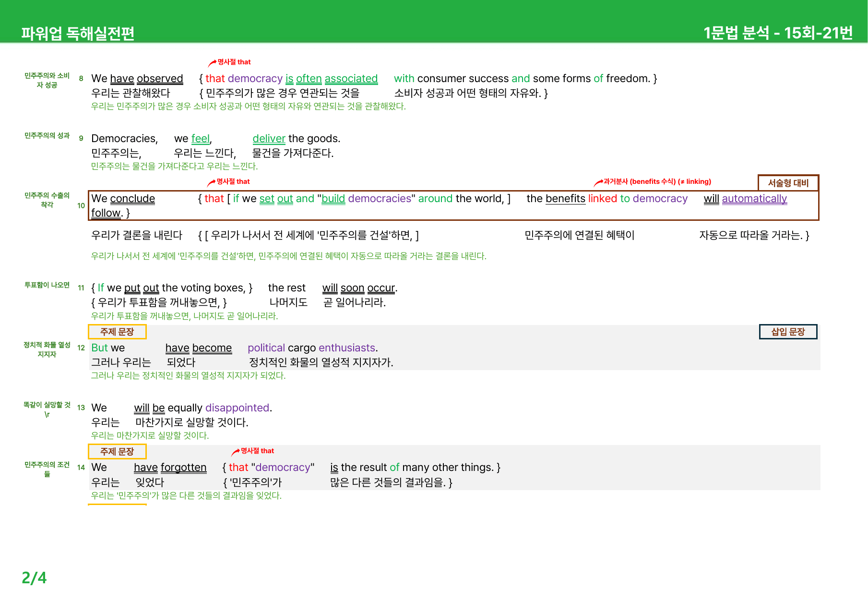The image size is (868, 614).
Task: Click green summary '우리가 투표함을 꺼내놓으면, 나머지도 곧 일어나리라.'
Action: coord(185,316)
